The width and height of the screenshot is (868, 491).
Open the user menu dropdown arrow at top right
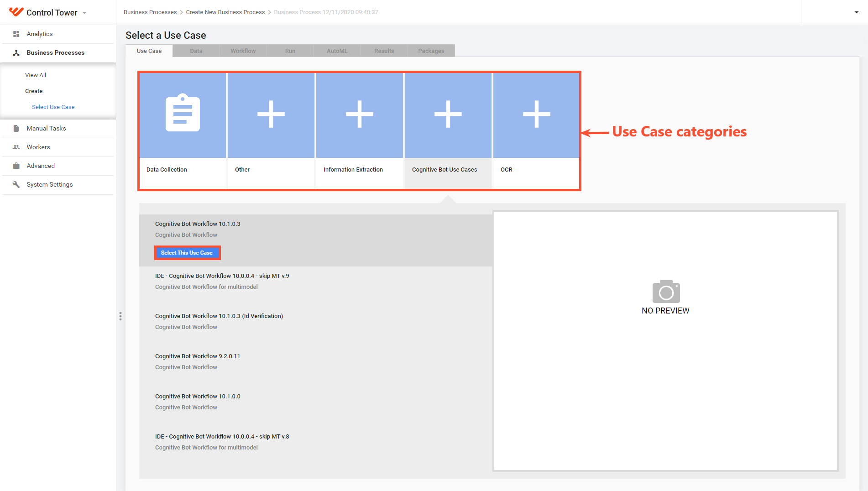click(x=857, y=12)
